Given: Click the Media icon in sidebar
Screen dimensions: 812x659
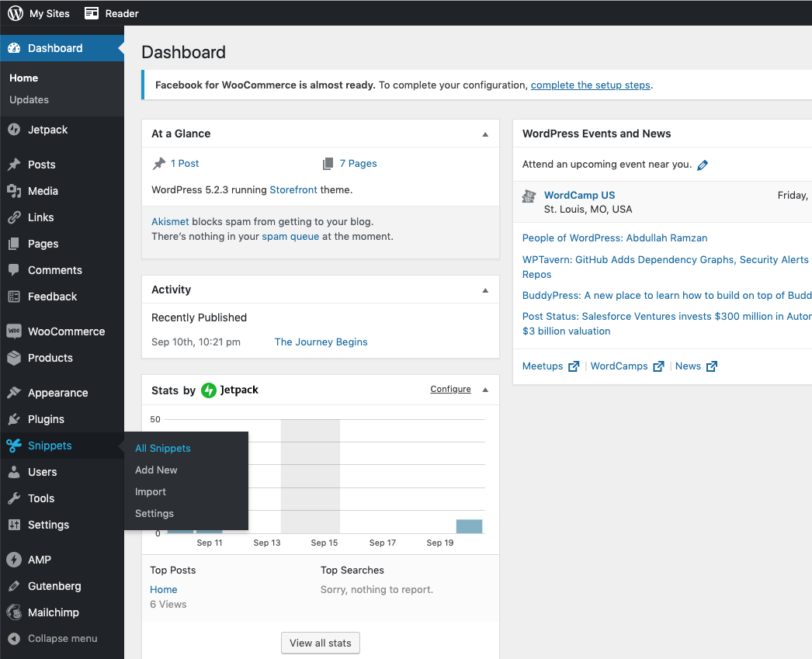Looking at the screenshot, I should click(x=14, y=191).
